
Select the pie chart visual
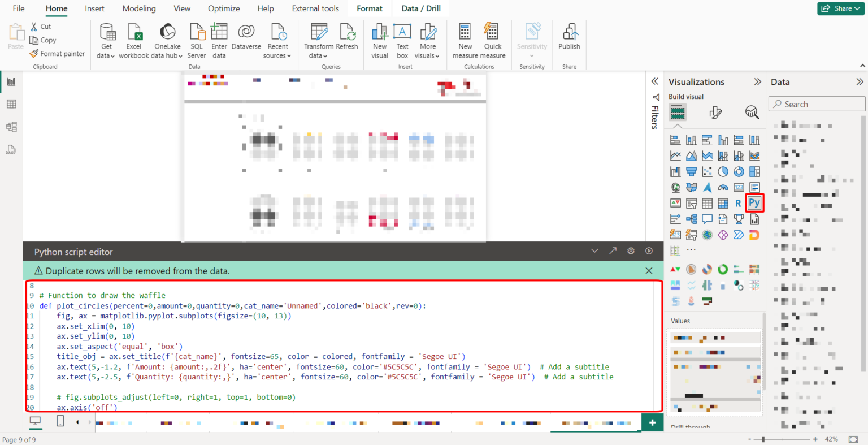point(723,171)
